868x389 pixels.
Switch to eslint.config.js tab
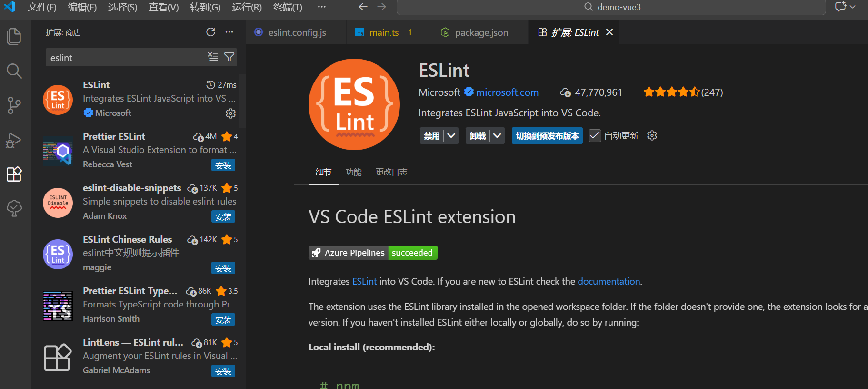click(296, 32)
